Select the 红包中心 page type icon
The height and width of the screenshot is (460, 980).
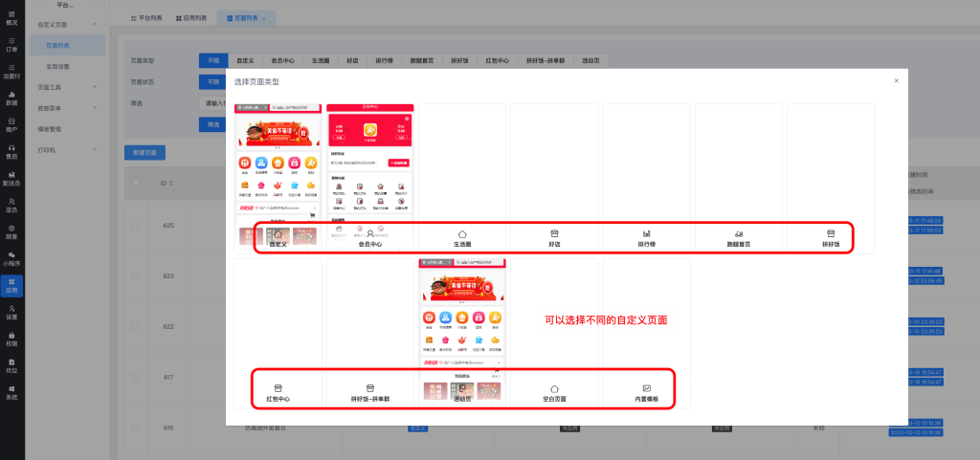pyautogui.click(x=278, y=388)
